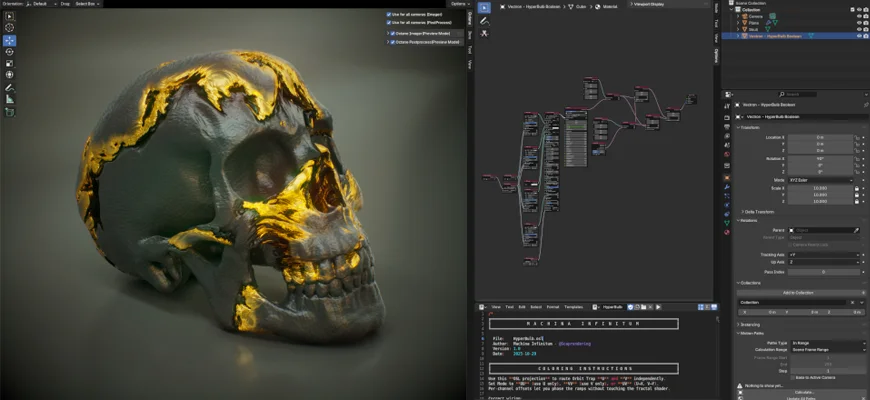Toggle Octane Postprocess (Preview Mode) checkbox
This screenshot has height=400, width=870.
coord(393,42)
